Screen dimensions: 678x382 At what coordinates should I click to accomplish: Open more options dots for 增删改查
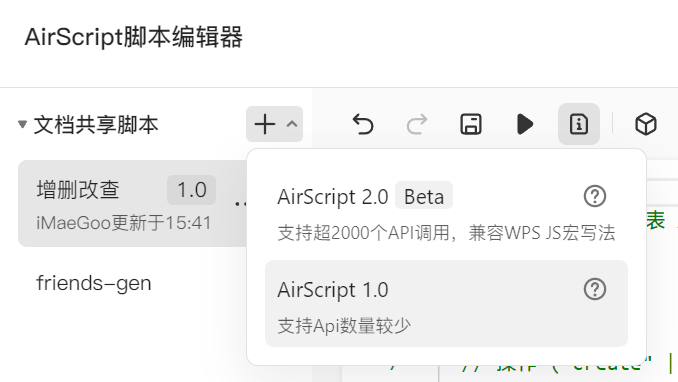(240, 203)
